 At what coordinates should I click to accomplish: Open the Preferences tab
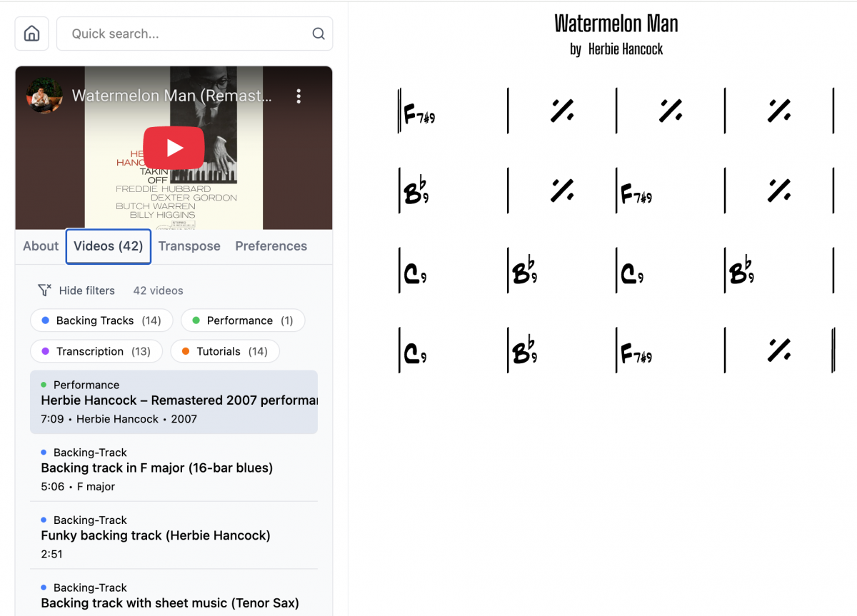(271, 246)
